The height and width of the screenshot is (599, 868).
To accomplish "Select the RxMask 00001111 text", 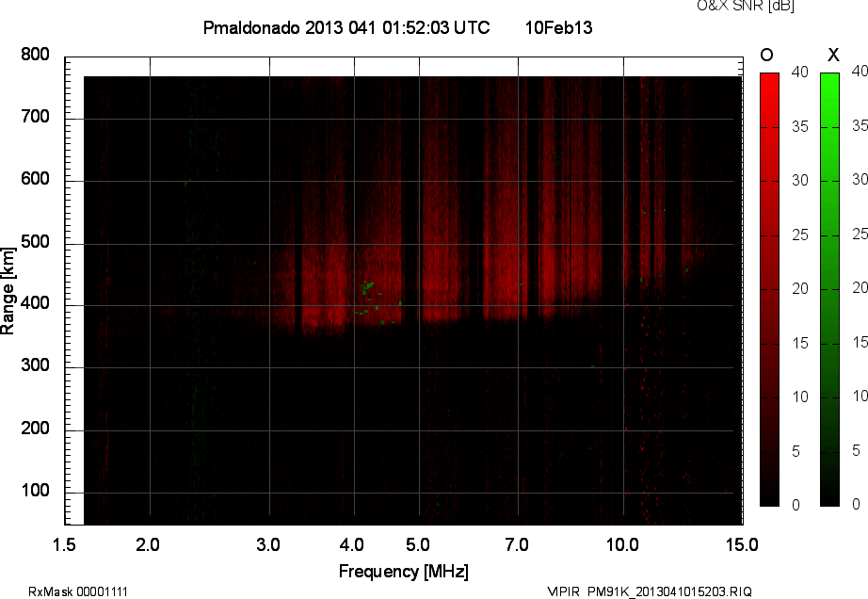I will point(78,591).
